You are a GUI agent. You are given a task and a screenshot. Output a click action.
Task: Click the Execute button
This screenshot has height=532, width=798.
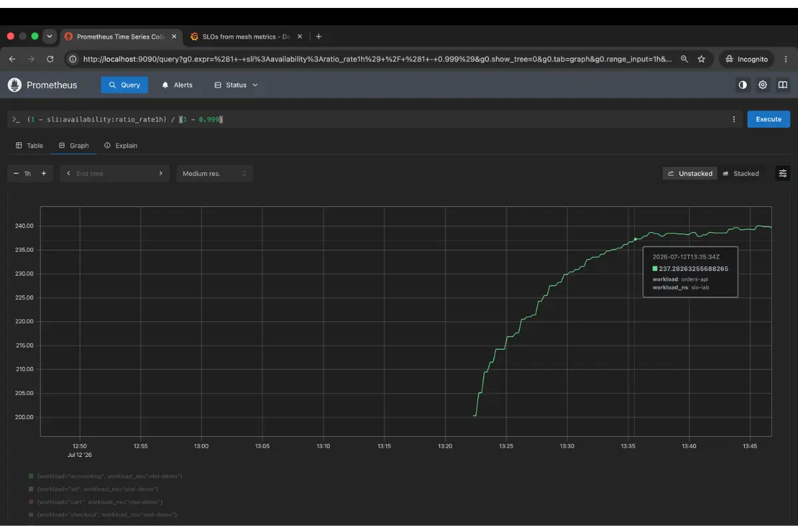(769, 119)
